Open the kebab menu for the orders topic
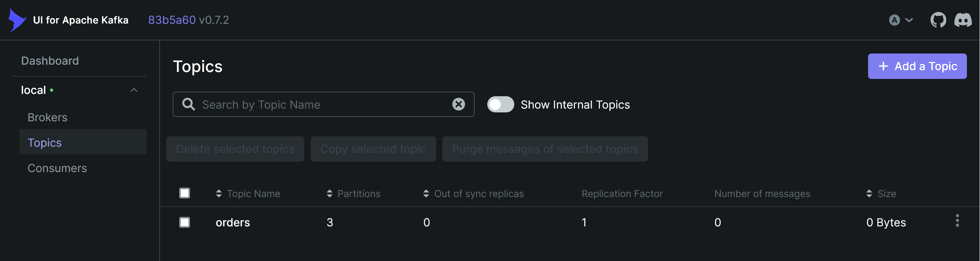980x261 pixels. (x=957, y=221)
